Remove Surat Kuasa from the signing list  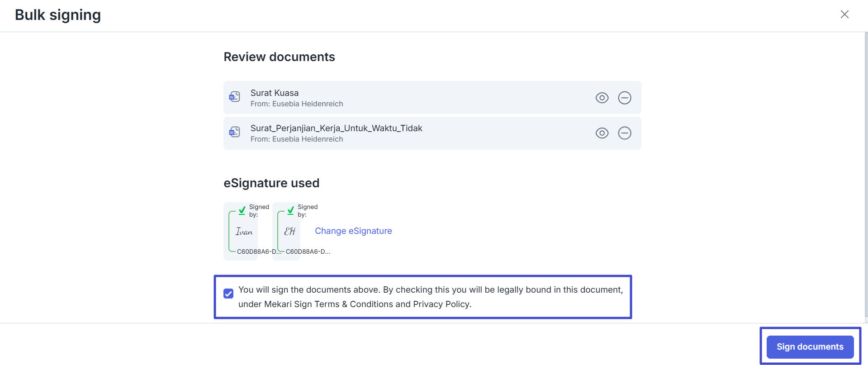point(624,98)
